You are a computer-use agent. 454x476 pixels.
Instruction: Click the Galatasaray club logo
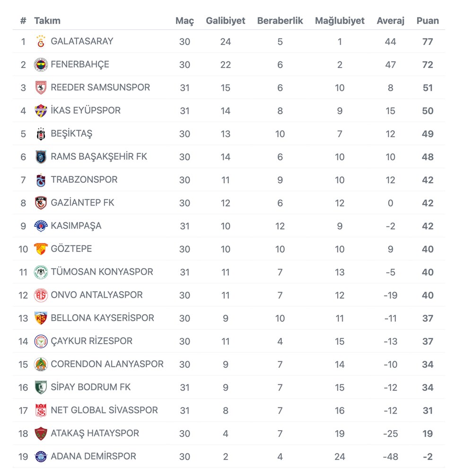(41, 42)
